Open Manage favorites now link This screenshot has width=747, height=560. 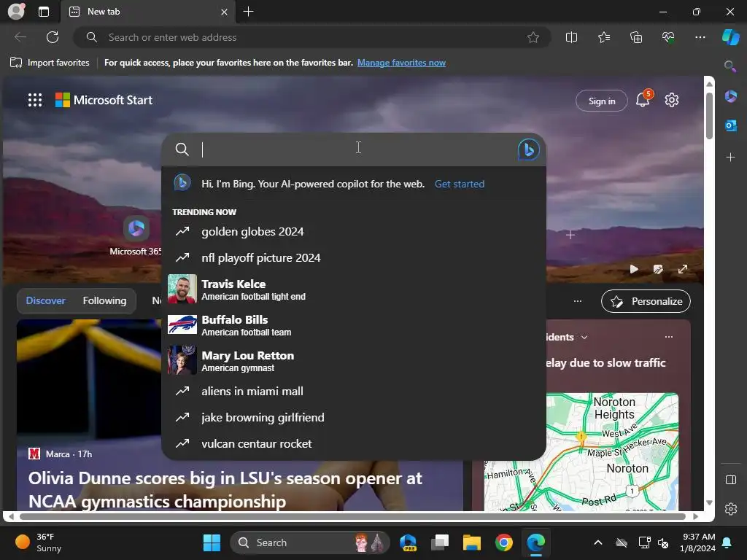coord(401,63)
